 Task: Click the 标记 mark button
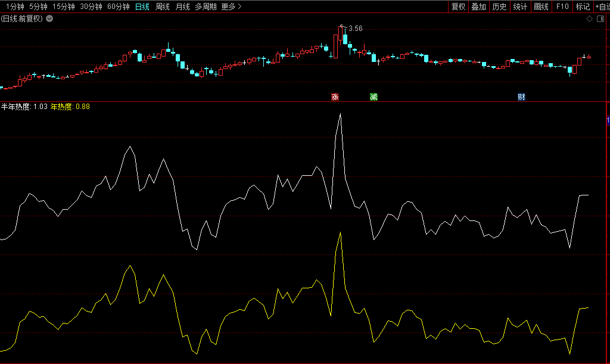pyautogui.click(x=583, y=7)
